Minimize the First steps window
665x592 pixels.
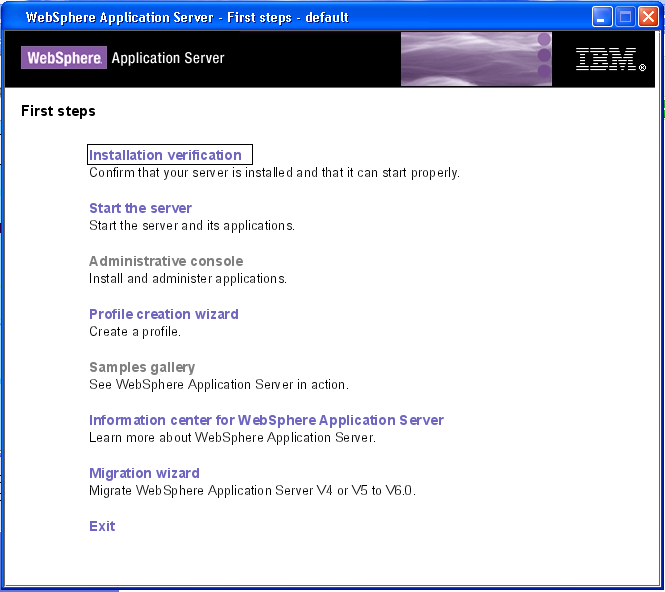pos(602,17)
